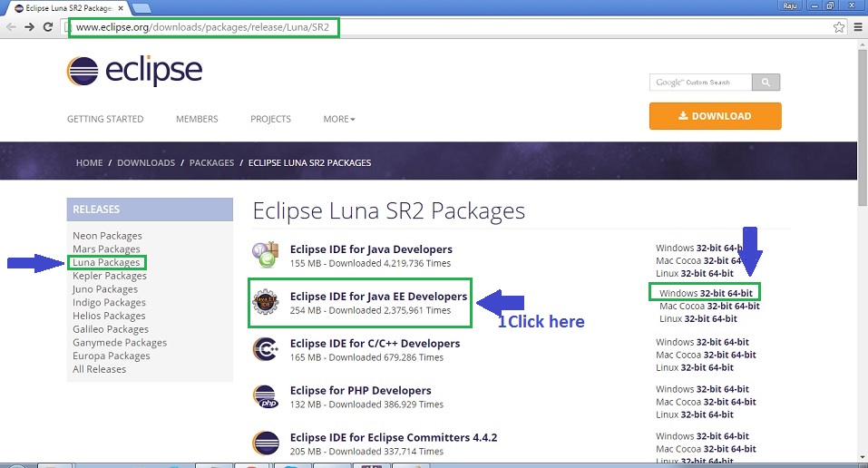
Task: Go to PACKAGES breadcrumb
Action: (211, 162)
